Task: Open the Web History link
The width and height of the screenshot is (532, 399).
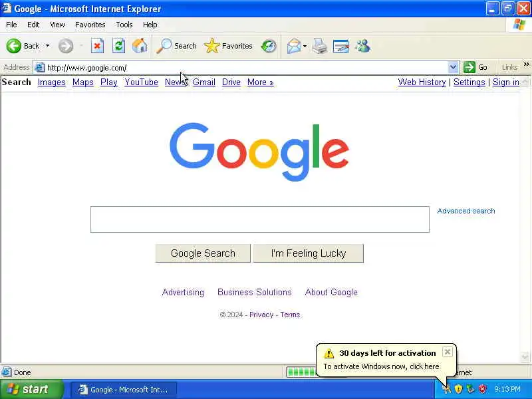Action: pyautogui.click(x=422, y=82)
